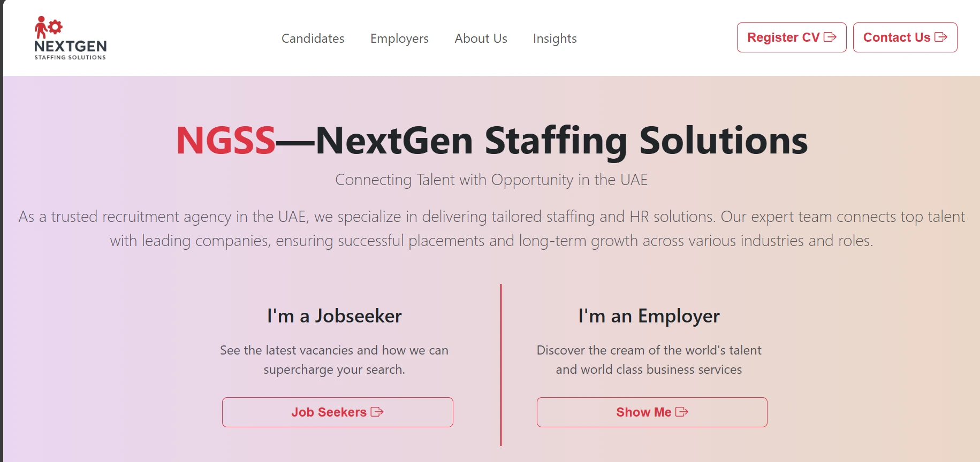
Task: Click the "I'm an Employer" heading
Action: pyautogui.click(x=649, y=316)
